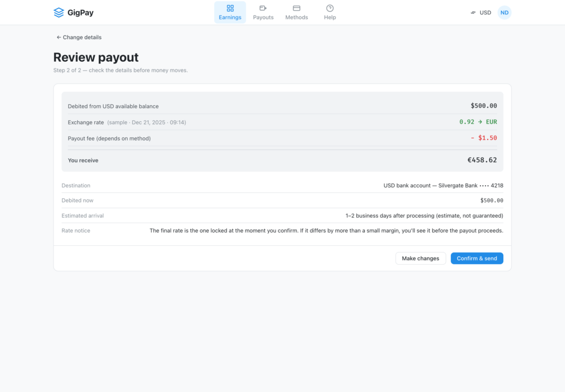Click the Methods card icon

[x=296, y=8]
